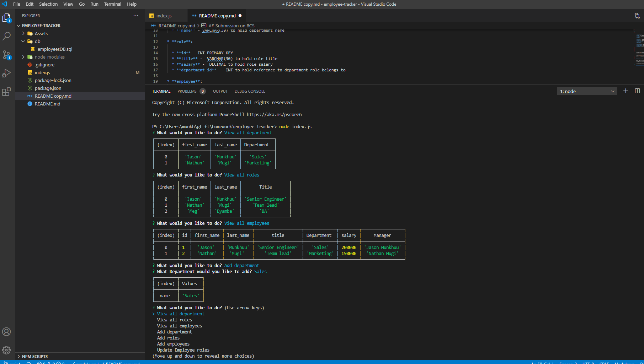644x364 pixels.
Task: Switch to the PROBLEMS panel tab
Action: [x=191, y=91]
